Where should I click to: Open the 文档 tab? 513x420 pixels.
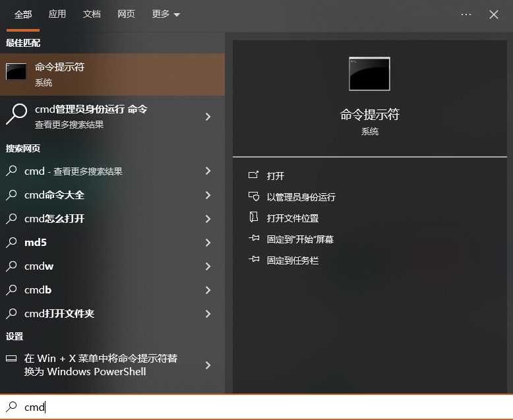point(92,14)
